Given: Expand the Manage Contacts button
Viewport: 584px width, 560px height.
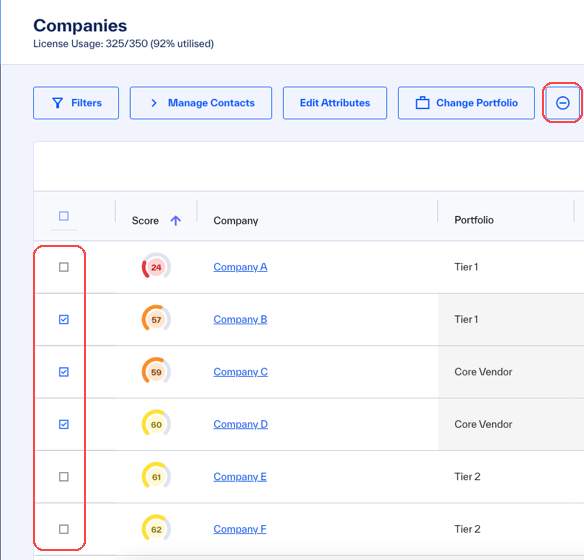Looking at the screenshot, I should (x=201, y=103).
